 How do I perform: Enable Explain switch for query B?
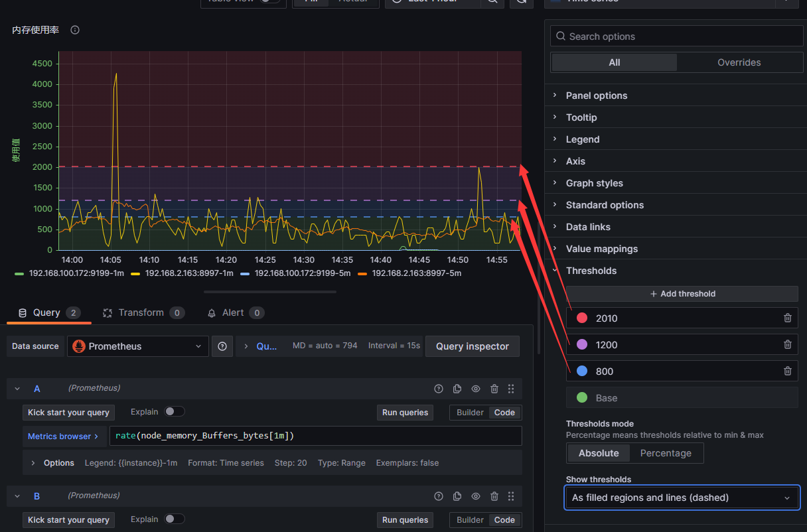click(x=175, y=519)
